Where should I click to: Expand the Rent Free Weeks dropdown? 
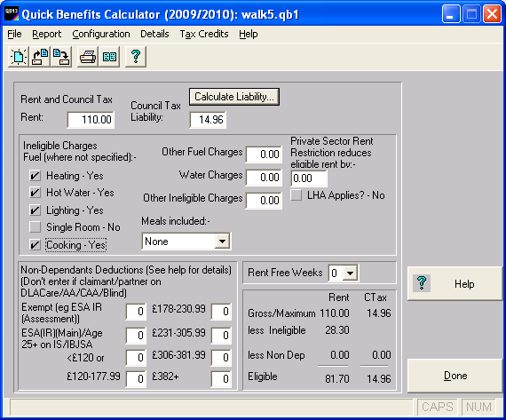[x=350, y=273]
